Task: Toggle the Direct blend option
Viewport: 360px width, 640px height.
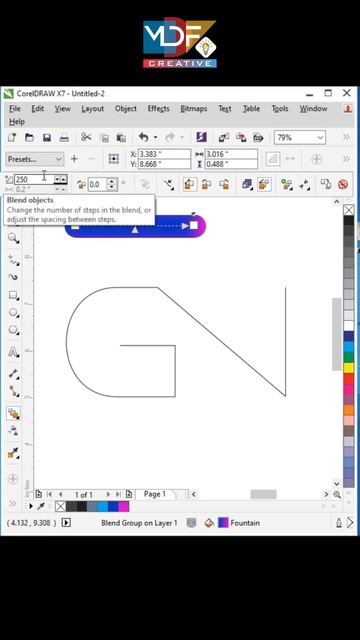Action: click(x=188, y=184)
